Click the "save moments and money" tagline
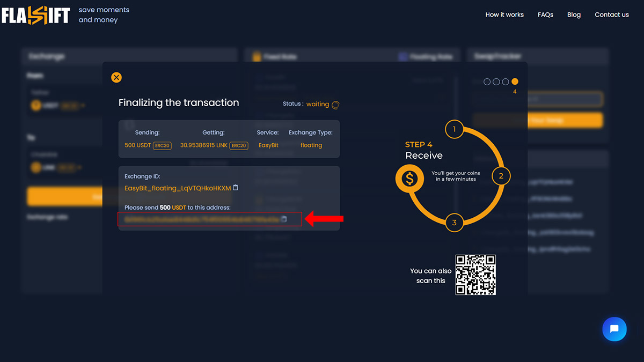Image resolution: width=644 pixels, height=362 pixels. point(104,14)
